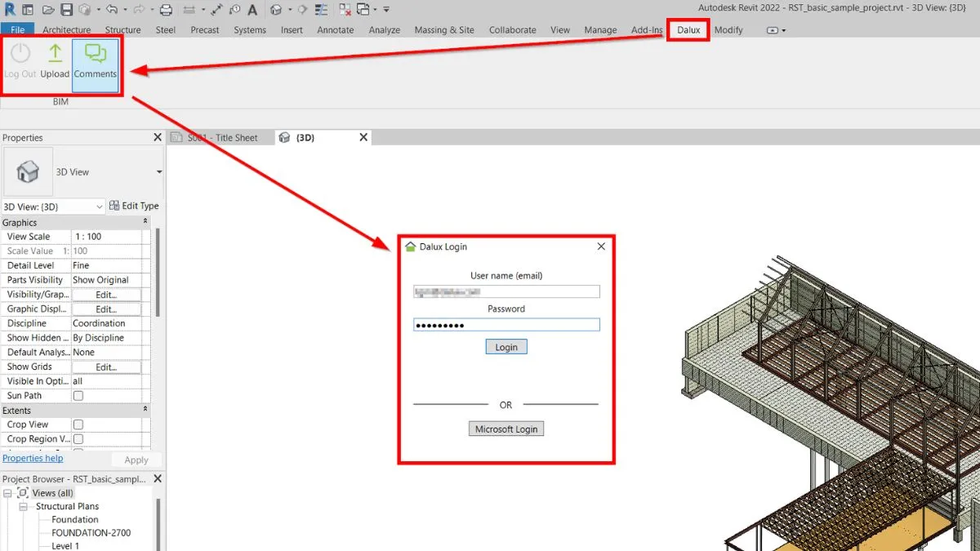The height and width of the screenshot is (551, 980).
Task: Click the Switch Windows icon
Action: point(363,10)
